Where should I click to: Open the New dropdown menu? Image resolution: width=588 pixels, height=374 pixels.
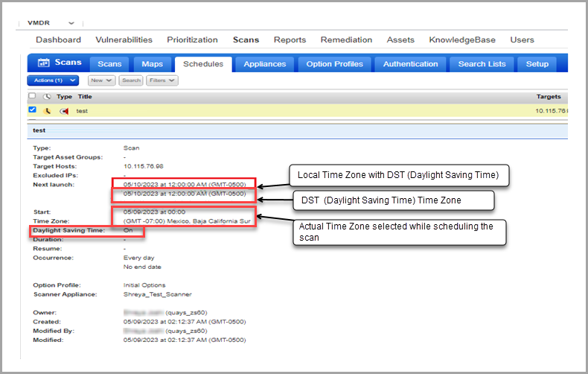100,80
